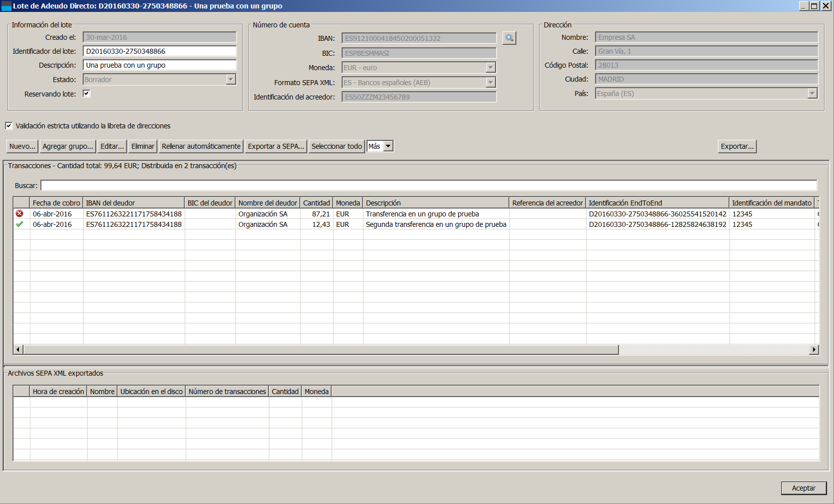834x504 pixels.
Task: Toggle the Reservando lote checkbox
Action: click(x=87, y=94)
